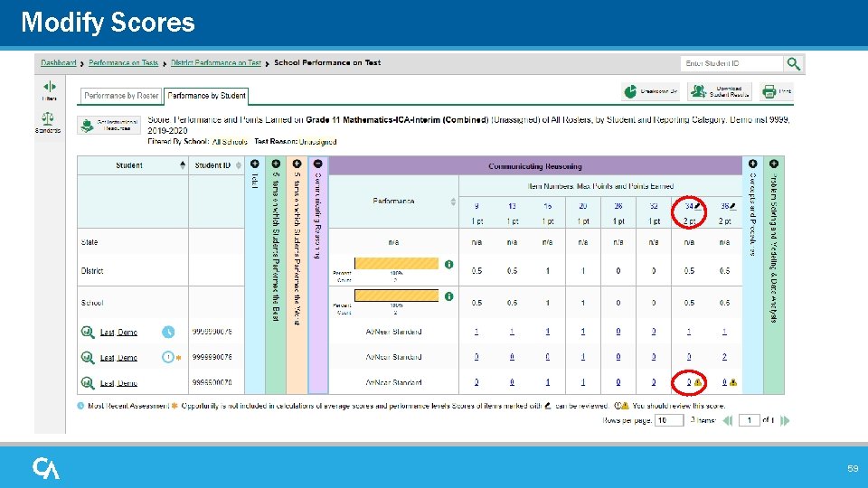Image resolution: width=868 pixels, height=488 pixels.
Task: Open student report icon in the warning-icon row
Action: click(88, 383)
